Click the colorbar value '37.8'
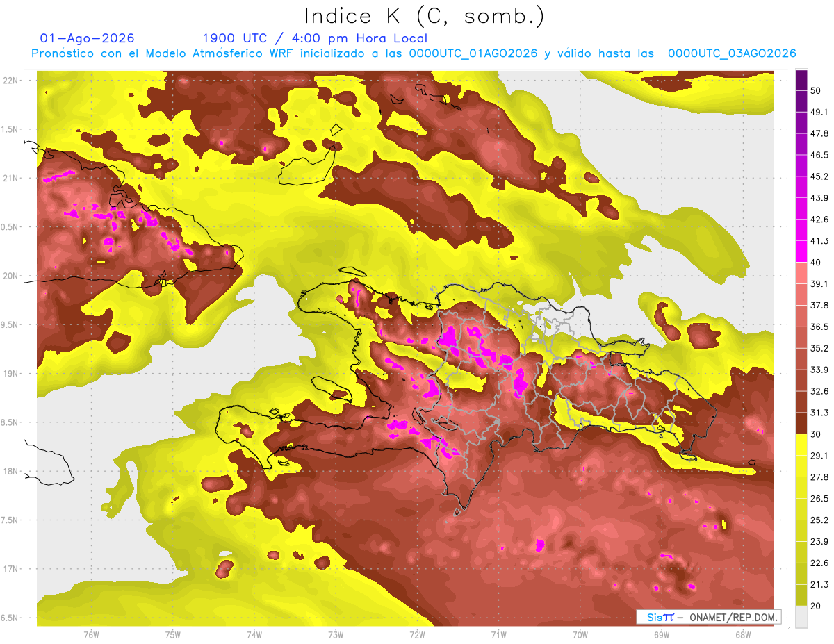This screenshot has width=834, height=644. pos(819,305)
